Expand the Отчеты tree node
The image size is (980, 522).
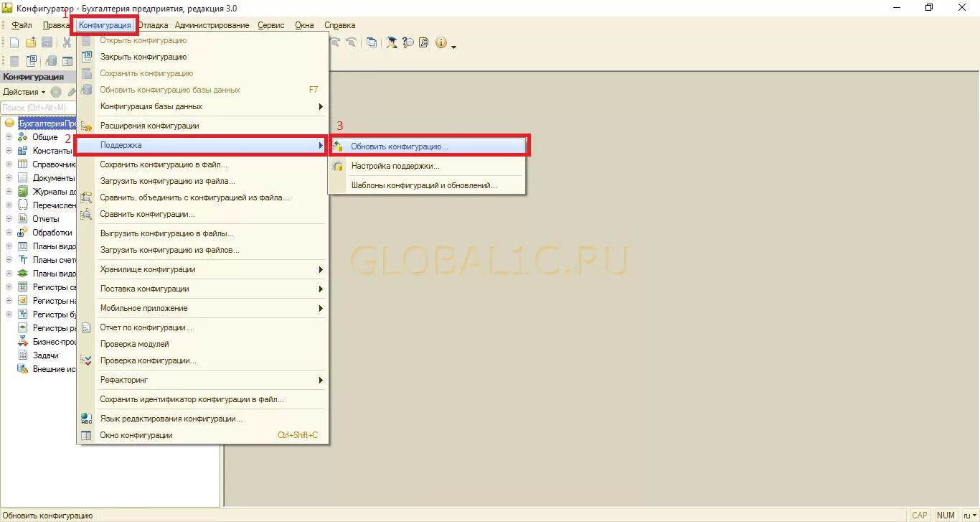(x=9, y=219)
